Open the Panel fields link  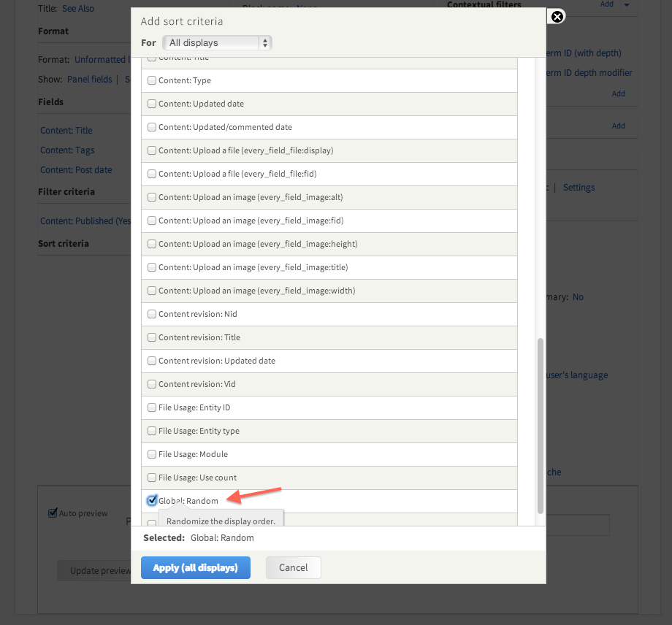point(90,80)
